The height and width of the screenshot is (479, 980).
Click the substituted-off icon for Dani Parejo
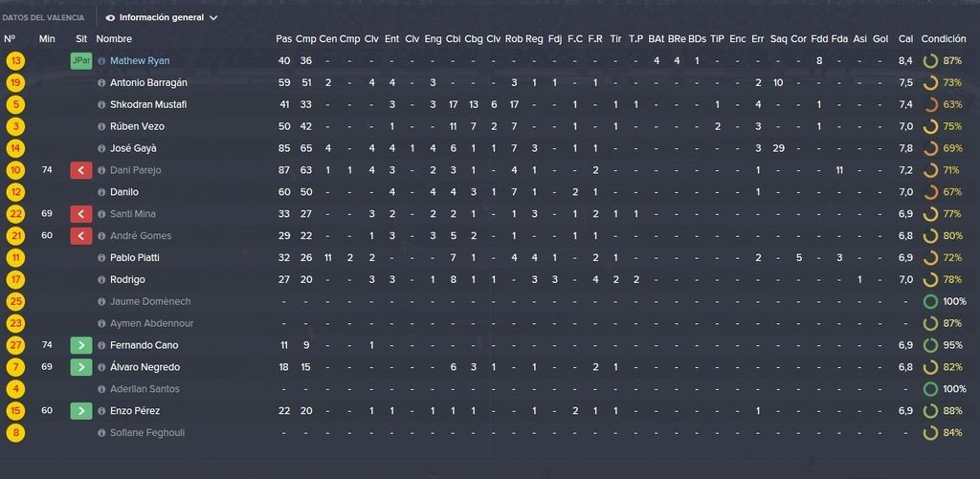[81, 170]
